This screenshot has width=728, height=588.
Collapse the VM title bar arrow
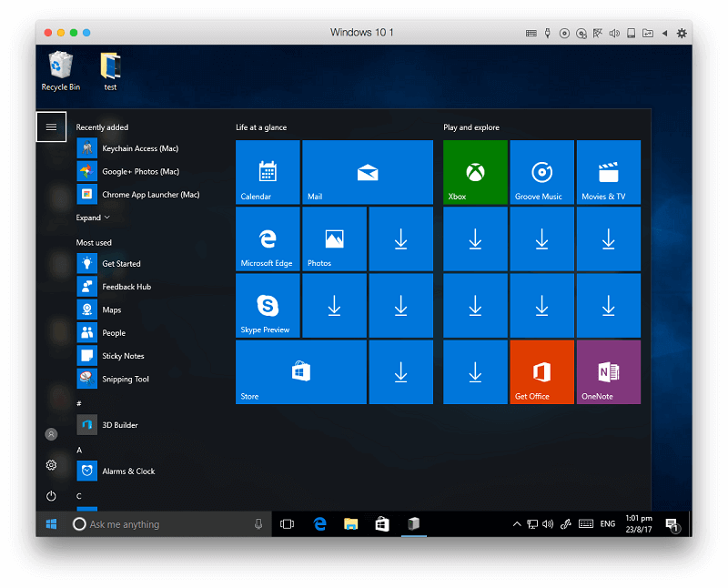coord(665,33)
